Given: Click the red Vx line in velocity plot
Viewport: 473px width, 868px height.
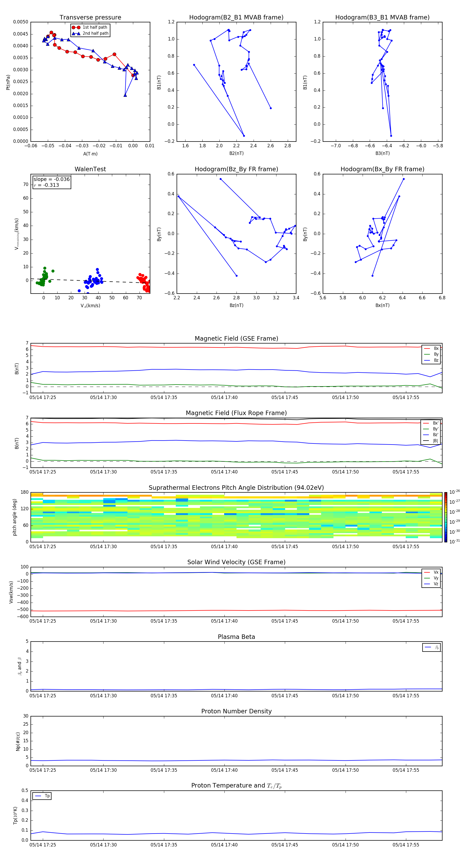Looking at the screenshot, I should pos(236,610).
